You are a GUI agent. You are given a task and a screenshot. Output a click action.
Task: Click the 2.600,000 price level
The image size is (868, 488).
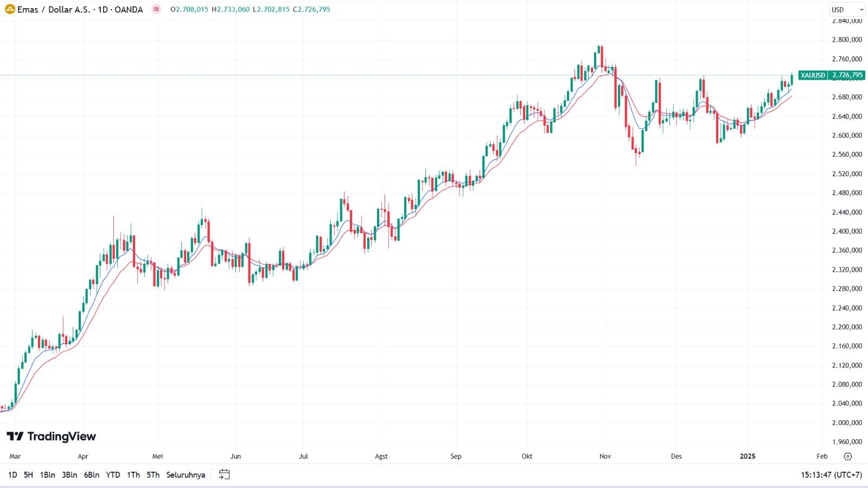(x=847, y=136)
